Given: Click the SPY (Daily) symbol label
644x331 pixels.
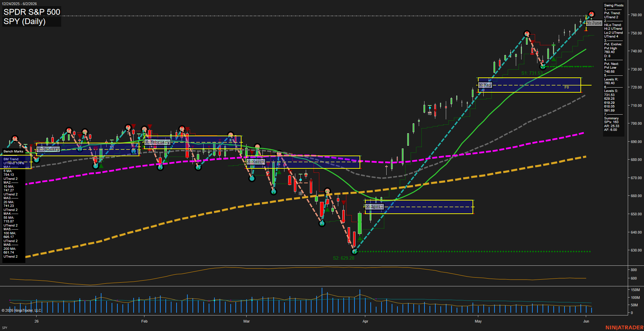Looking at the screenshot, I should tap(24, 21).
